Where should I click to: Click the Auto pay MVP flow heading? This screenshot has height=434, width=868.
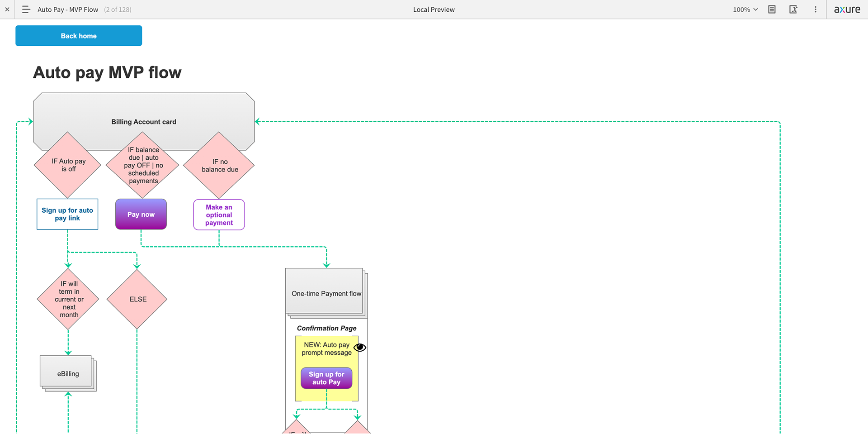107,72
